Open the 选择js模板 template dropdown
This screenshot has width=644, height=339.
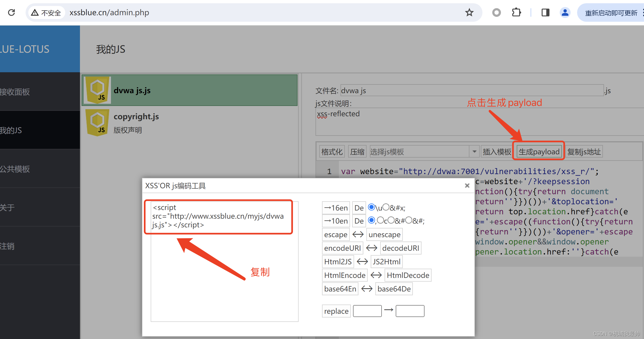tap(424, 152)
